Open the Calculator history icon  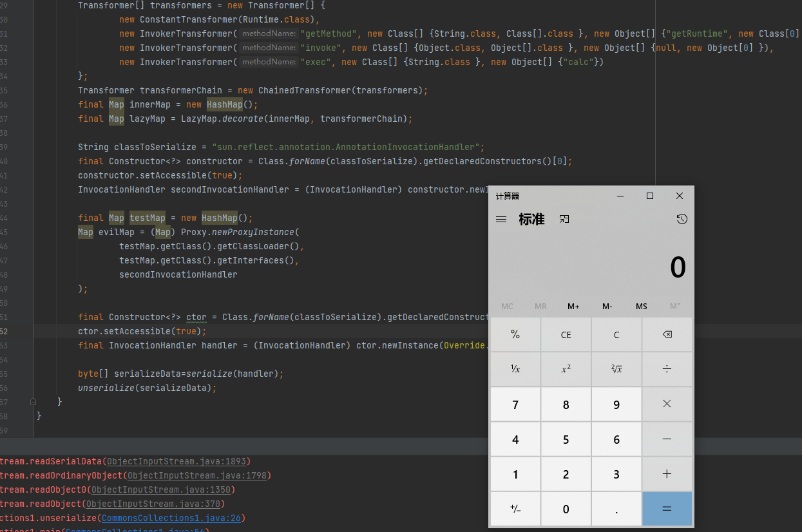[682, 220]
